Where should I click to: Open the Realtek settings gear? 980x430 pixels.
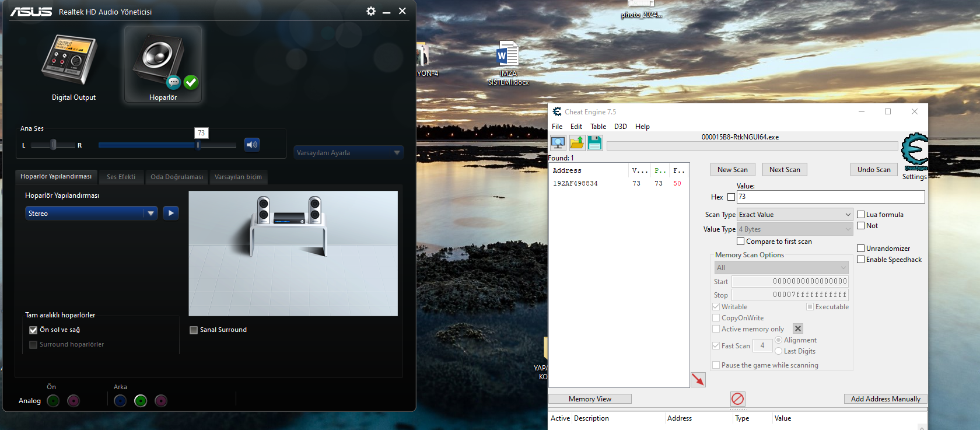(x=371, y=11)
